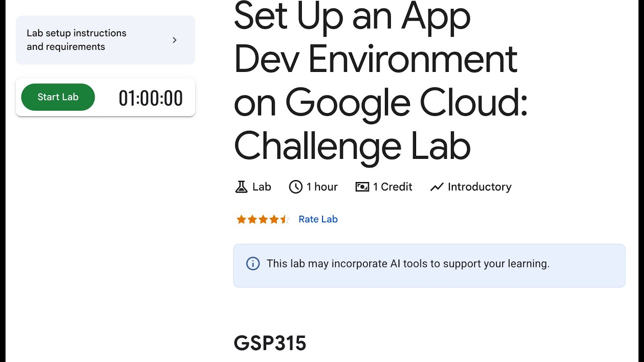Click the 1 Credit label
Viewport: 644px width, 362px height.
[x=392, y=187]
